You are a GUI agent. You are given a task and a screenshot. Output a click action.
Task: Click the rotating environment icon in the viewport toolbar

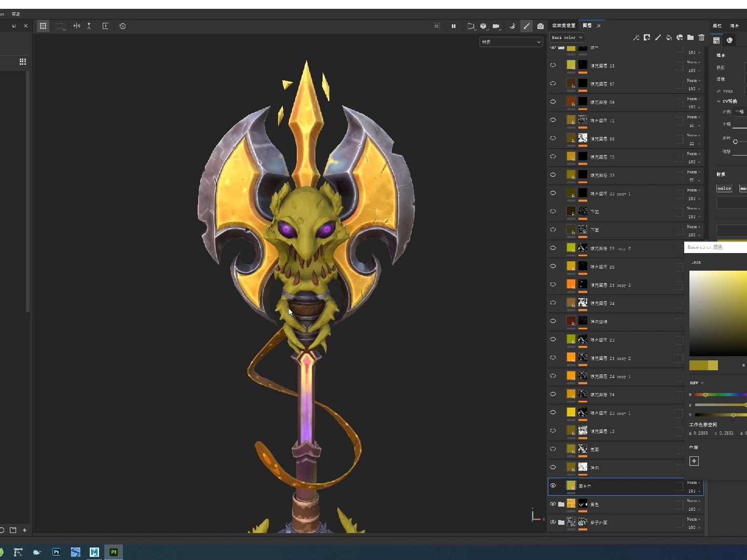coord(513,26)
